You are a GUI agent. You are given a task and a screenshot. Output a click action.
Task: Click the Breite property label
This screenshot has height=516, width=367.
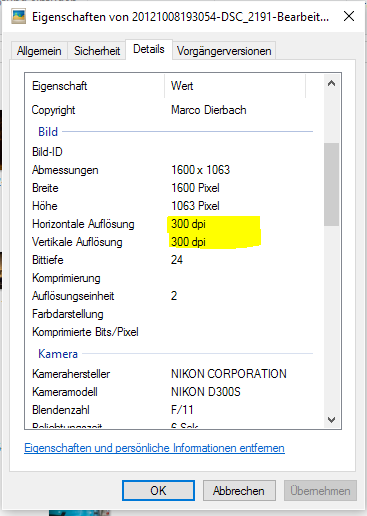click(45, 188)
